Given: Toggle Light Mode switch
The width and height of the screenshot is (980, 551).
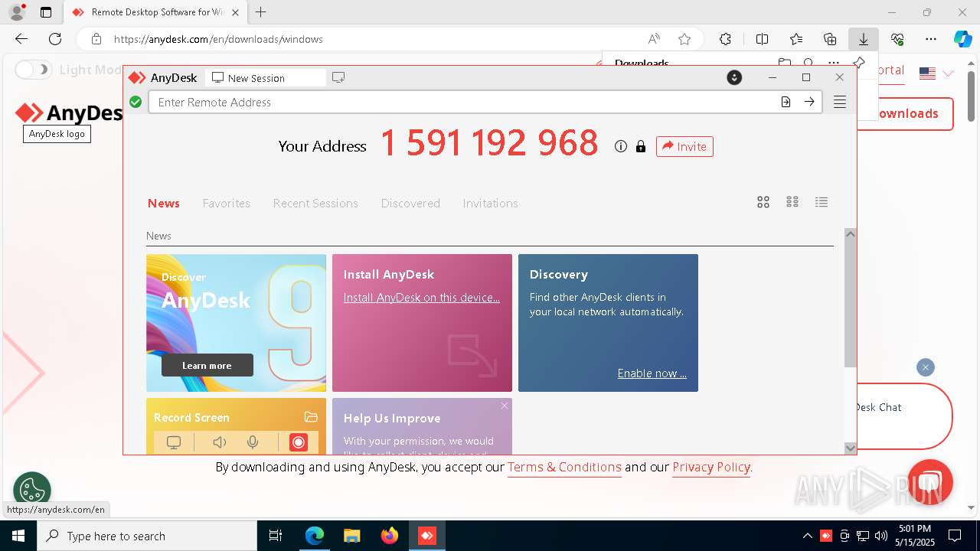Looking at the screenshot, I should [x=33, y=70].
